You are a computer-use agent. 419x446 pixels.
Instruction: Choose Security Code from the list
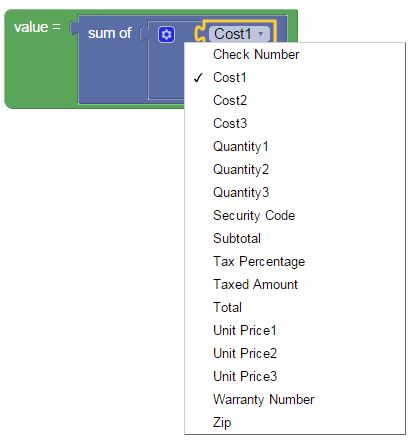coord(295,215)
